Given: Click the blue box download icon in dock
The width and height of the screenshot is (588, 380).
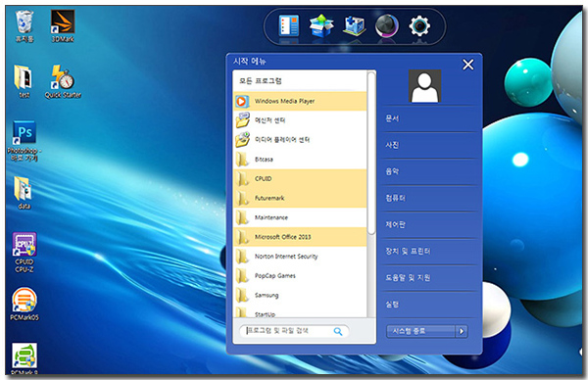Looking at the screenshot, I should (321, 25).
